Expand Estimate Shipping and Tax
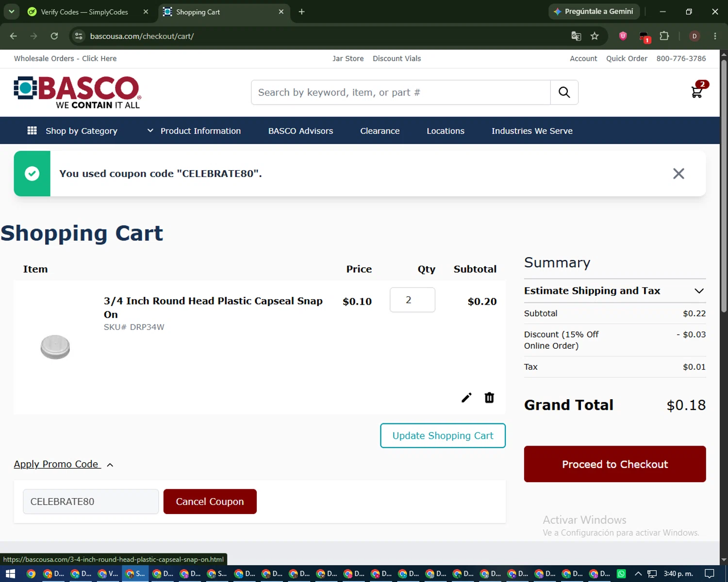This screenshot has width=728, height=582. pos(615,291)
